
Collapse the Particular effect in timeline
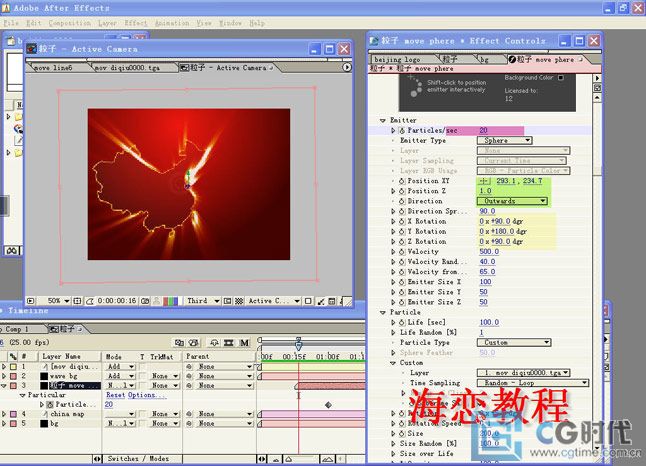tap(22, 395)
